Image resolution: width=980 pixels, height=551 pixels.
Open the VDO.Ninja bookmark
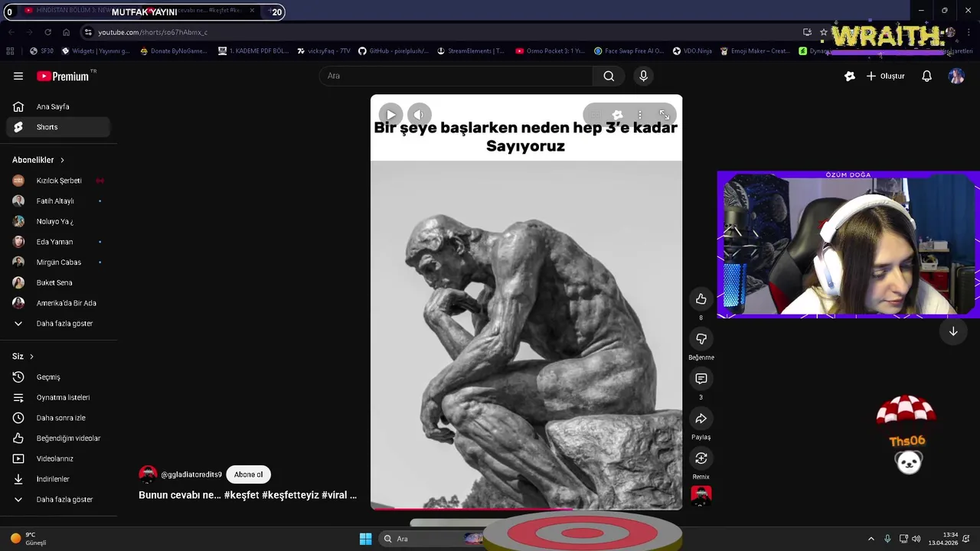tap(692, 51)
